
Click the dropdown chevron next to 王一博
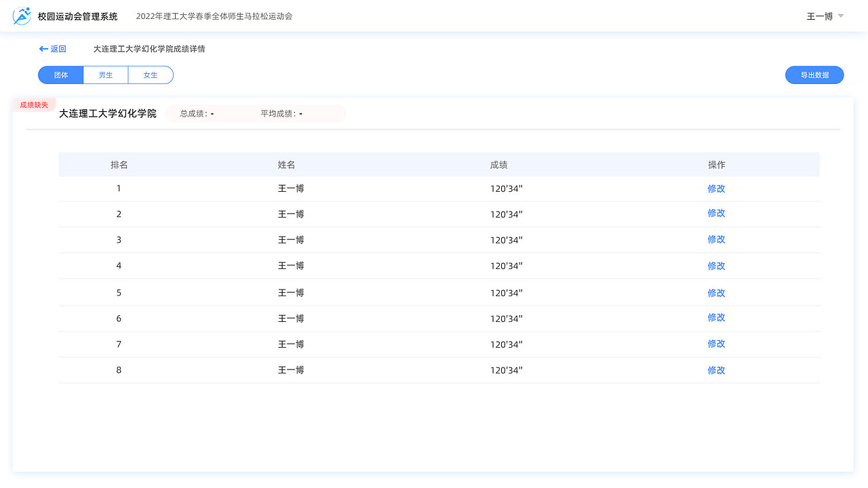[x=840, y=16]
